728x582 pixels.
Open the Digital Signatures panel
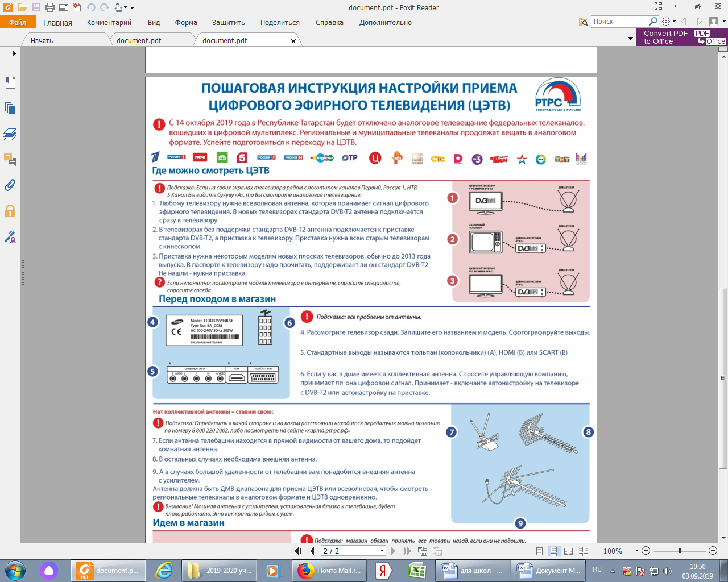click(10, 237)
